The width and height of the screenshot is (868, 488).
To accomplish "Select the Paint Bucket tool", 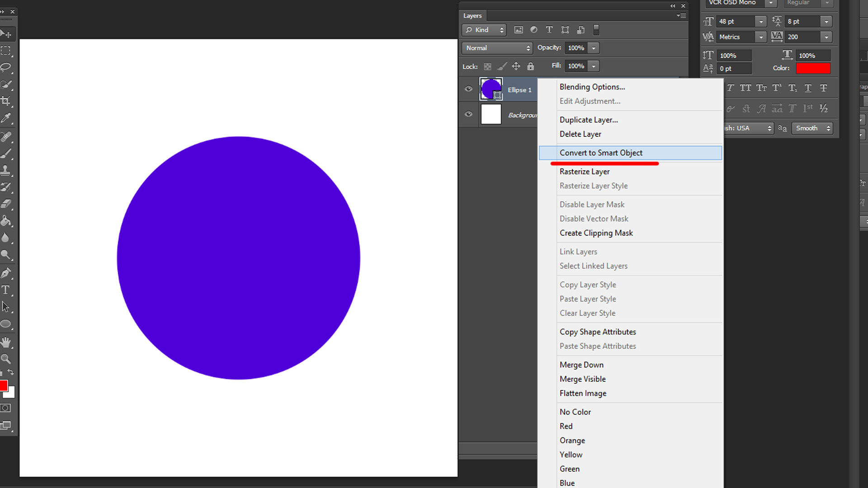I will pyautogui.click(x=6, y=221).
